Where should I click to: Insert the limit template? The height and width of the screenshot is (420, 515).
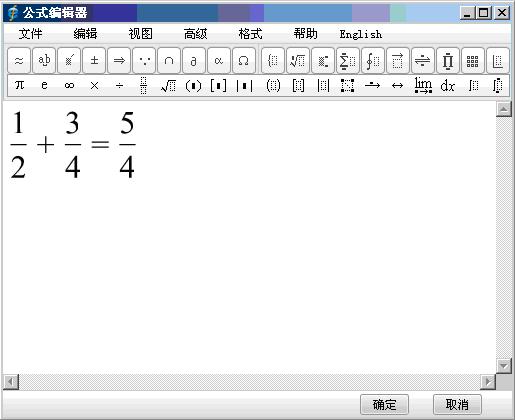click(x=423, y=86)
